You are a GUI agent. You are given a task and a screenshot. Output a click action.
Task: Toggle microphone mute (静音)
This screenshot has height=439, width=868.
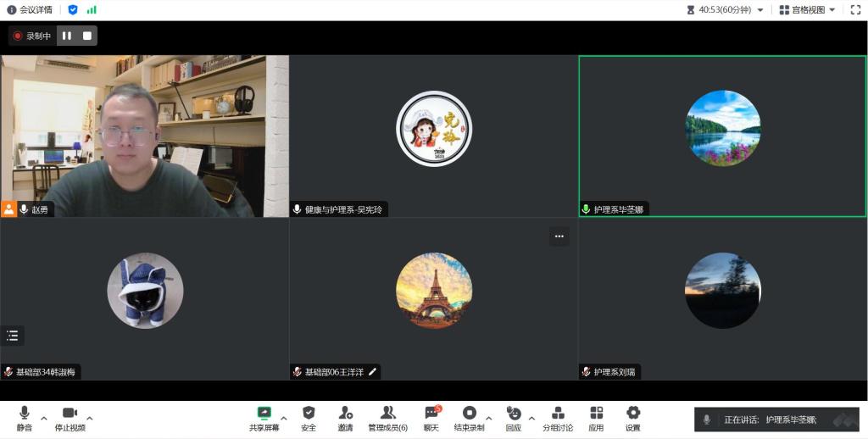tap(25, 413)
